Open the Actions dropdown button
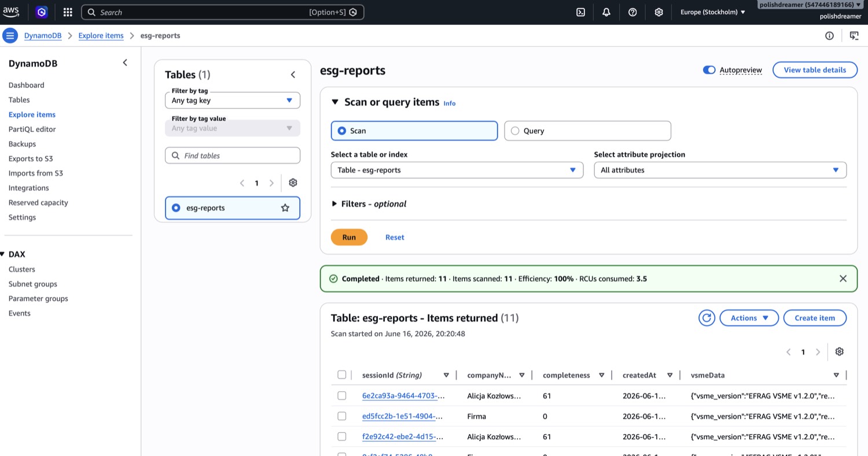 tap(749, 318)
